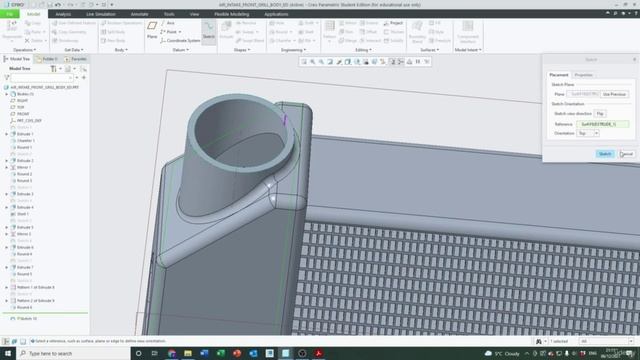The height and width of the screenshot is (360, 640).
Task: Add a model tree filter with plus icon
Action: pos(84,78)
